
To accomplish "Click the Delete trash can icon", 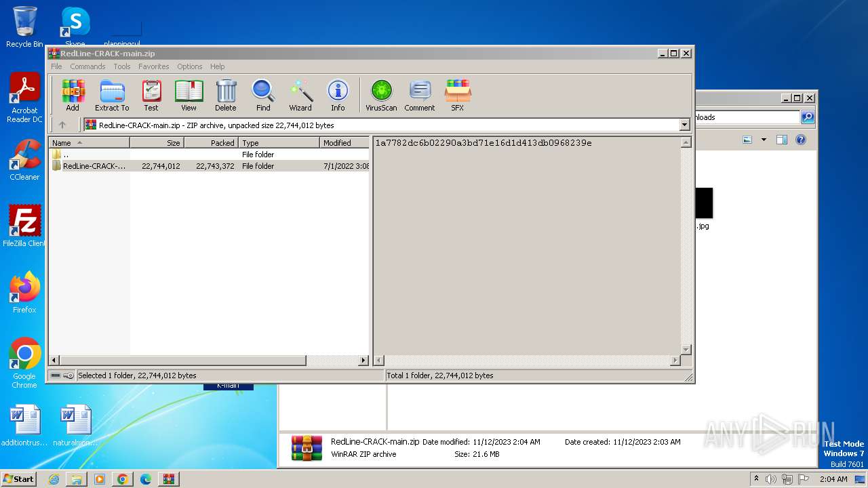I will (x=226, y=96).
